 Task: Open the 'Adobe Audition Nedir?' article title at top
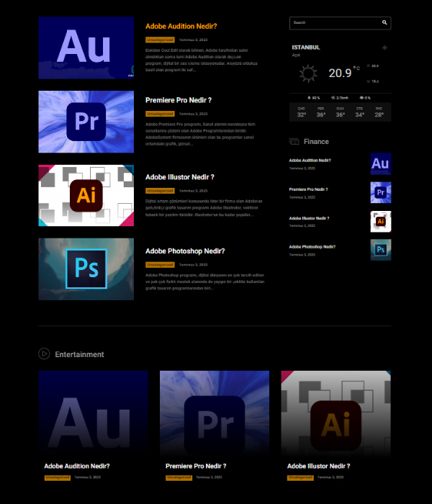(x=181, y=27)
